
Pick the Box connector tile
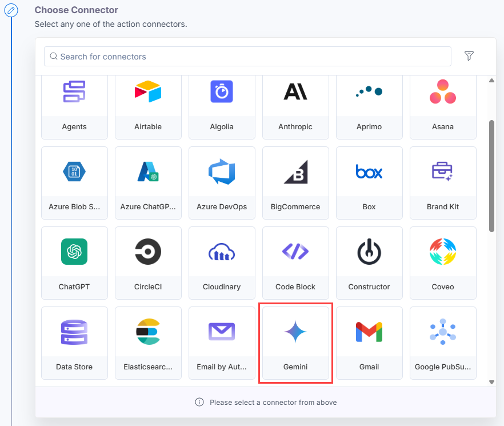(x=369, y=183)
